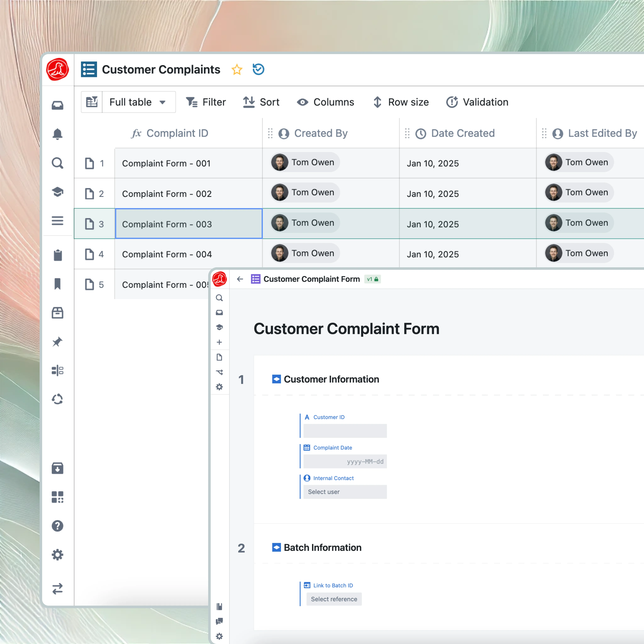
Task: Open the Internal Contact Select user dropdown
Action: click(x=345, y=492)
